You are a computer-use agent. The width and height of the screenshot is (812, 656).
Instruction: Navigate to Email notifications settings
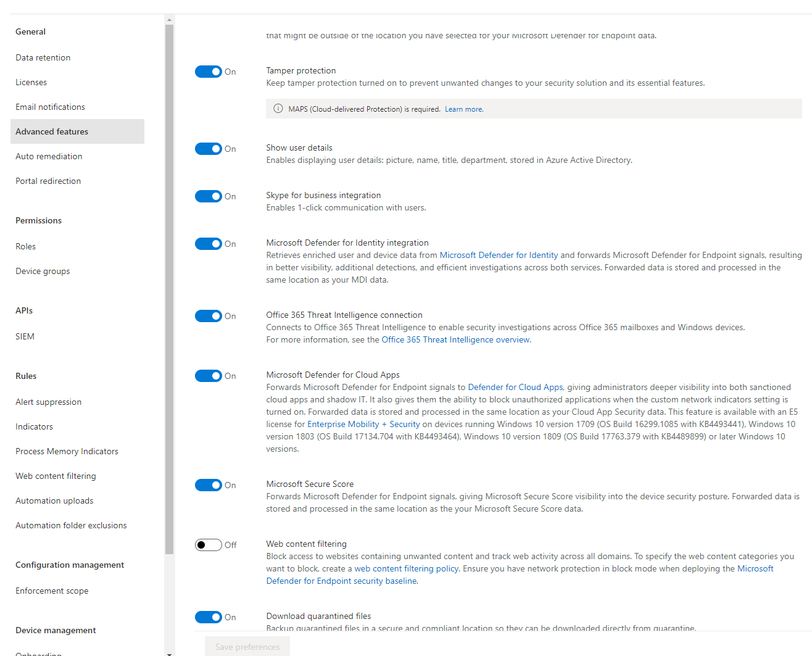pos(50,107)
